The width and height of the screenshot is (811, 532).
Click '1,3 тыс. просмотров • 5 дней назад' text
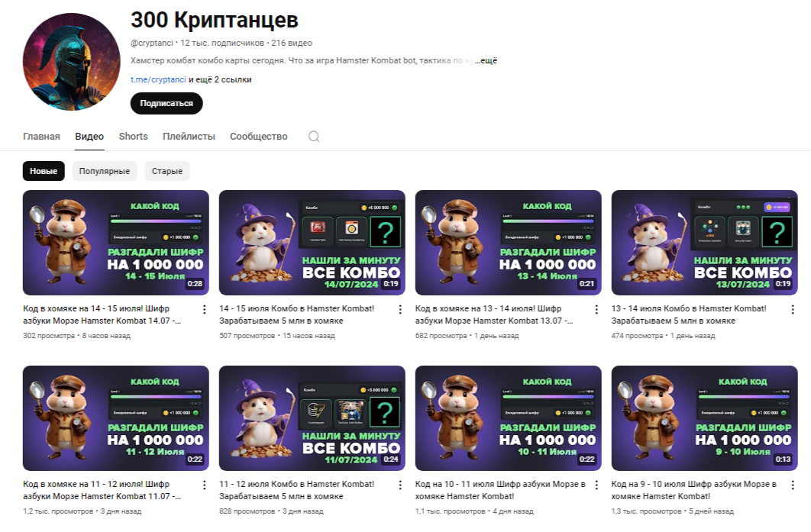click(672, 511)
